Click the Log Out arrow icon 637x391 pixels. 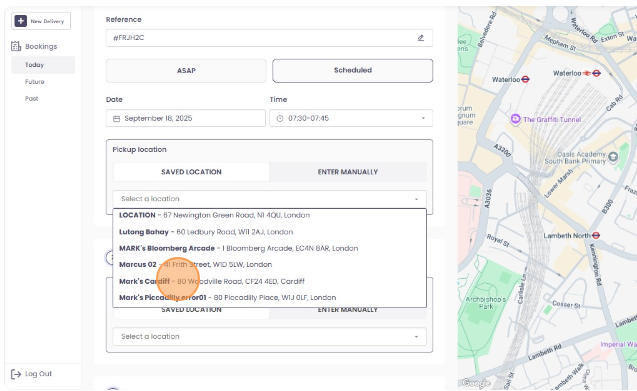(16, 374)
